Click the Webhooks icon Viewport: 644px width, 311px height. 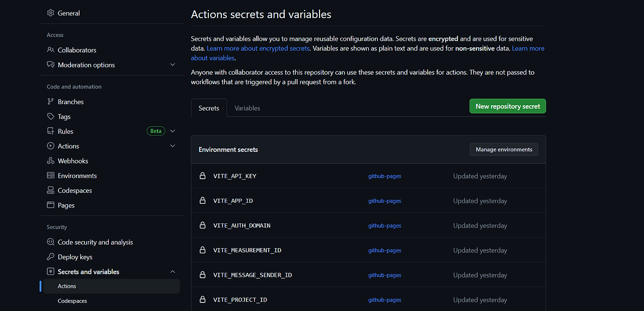click(50, 161)
